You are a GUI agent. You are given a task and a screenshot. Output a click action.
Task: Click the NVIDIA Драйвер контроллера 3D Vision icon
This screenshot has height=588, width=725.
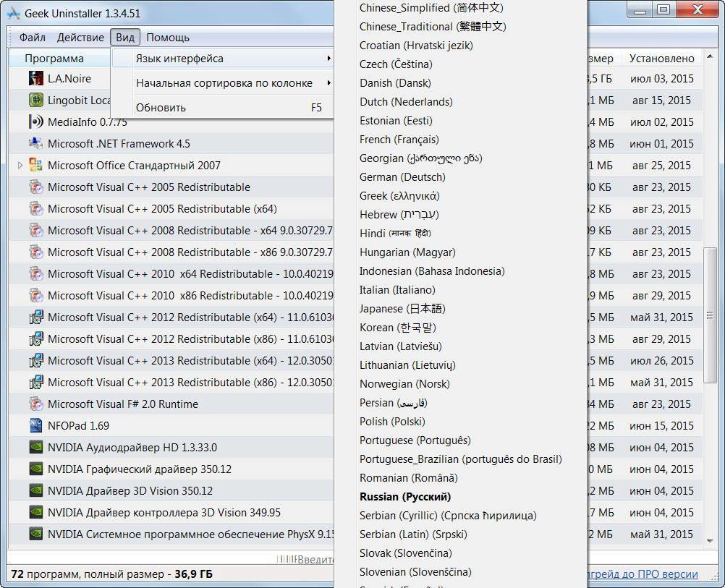tap(36, 513)
